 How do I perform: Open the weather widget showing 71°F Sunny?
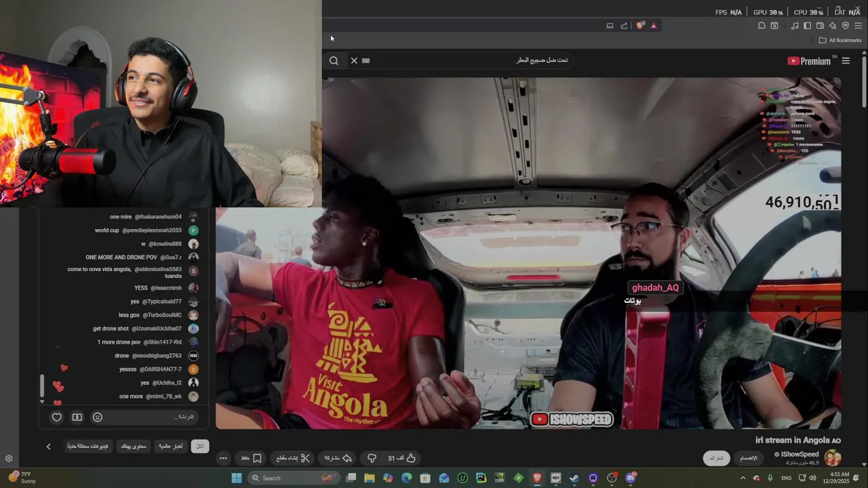[x=22, y=478]
